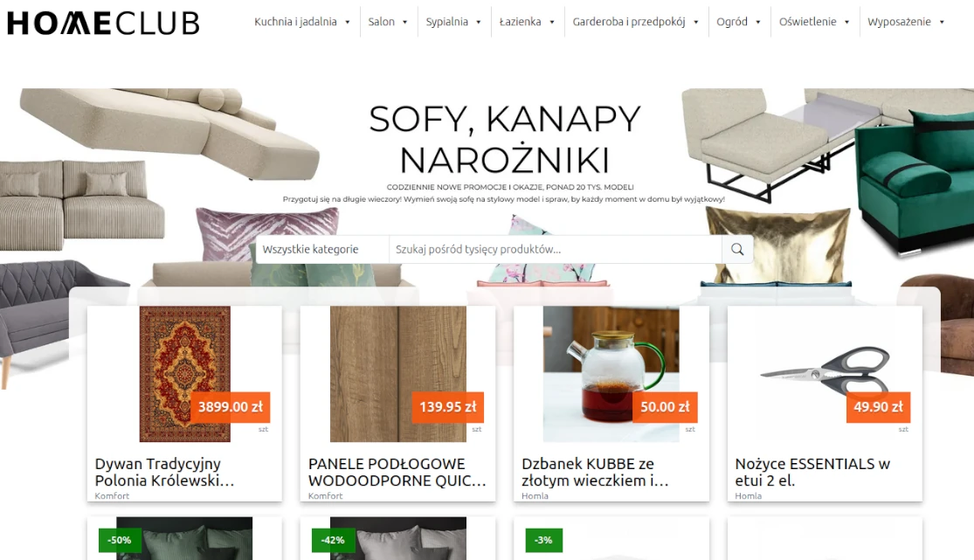Open Dywan Tradycyjny Polonia Królewski link
The height and width of the screenshot is (560, 974).
(164, 472)
